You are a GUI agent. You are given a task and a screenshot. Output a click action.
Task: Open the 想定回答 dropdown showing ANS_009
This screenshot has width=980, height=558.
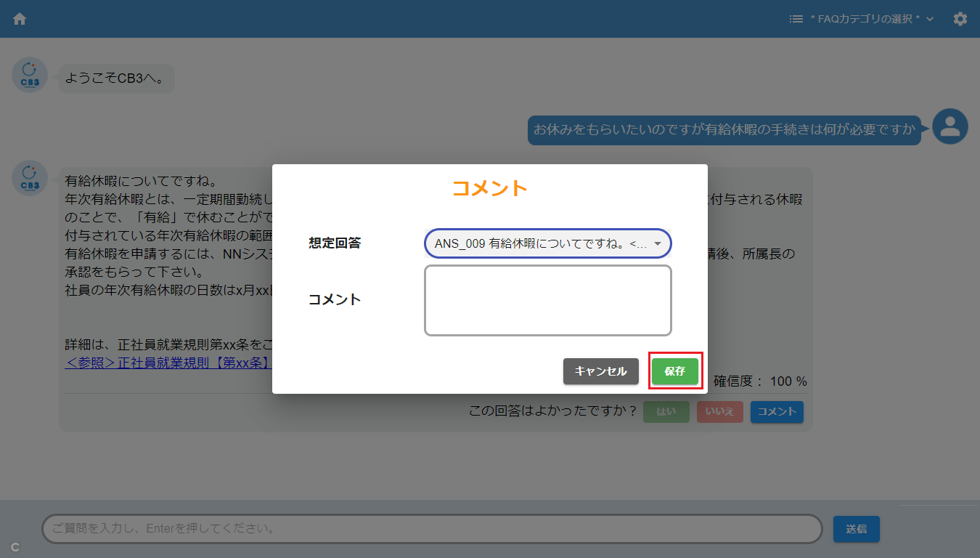(547, 244)
